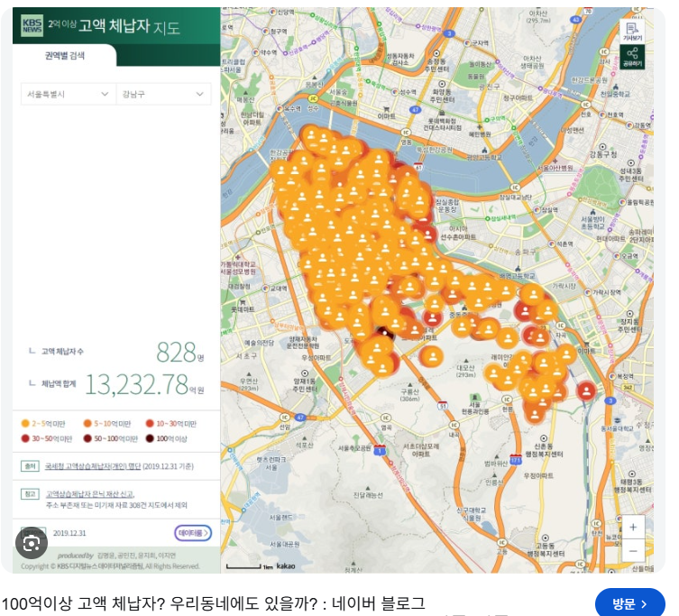Click the 10~30억 미만 legend swatch
This screenshot has width=679, height=616.
coord(150,423)
